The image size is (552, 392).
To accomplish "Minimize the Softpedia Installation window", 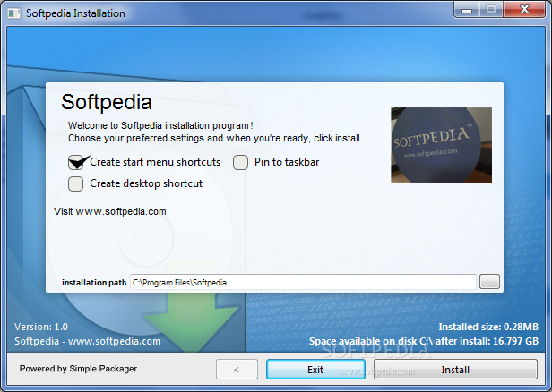I will click(x=467, y=10).
